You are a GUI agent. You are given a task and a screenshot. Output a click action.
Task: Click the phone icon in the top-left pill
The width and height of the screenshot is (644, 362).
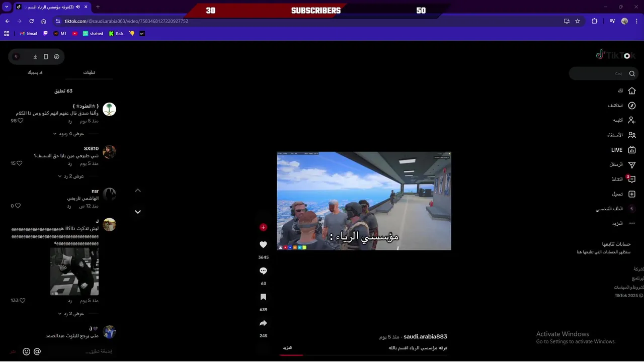coord(46,57)
